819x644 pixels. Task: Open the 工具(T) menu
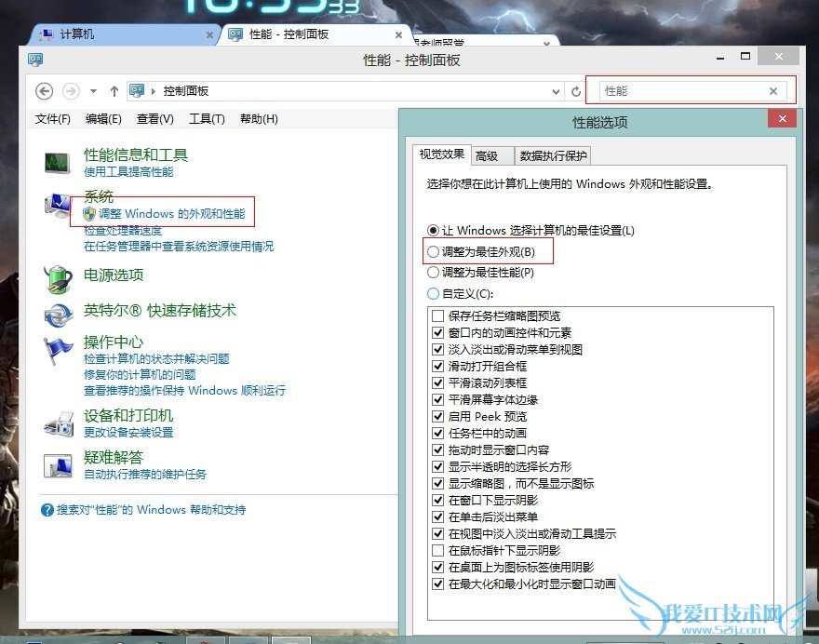point(207,119)
